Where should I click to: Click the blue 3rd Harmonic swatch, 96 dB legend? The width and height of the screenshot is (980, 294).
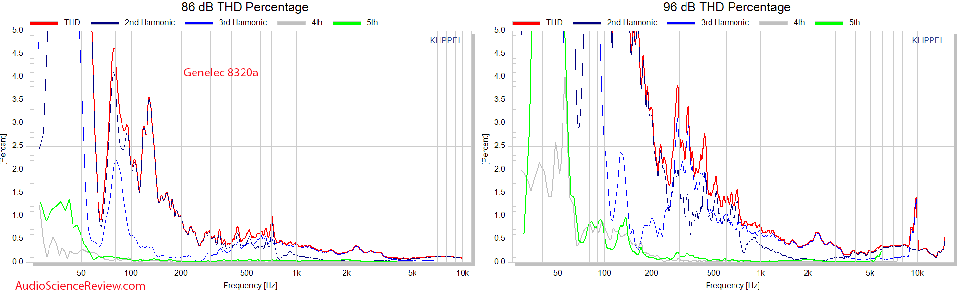coord(681,23)
